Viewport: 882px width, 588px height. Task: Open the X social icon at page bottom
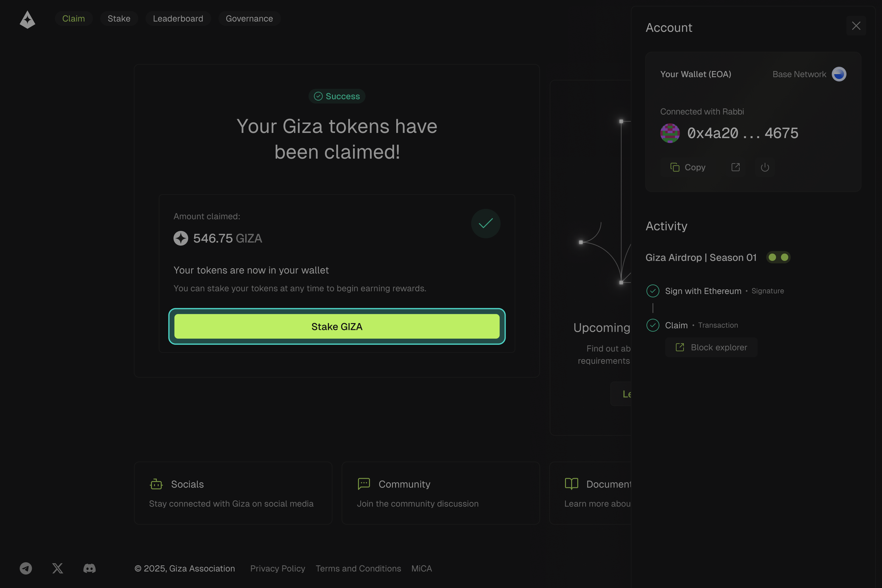pyautogui.click(x=57, y=568)
